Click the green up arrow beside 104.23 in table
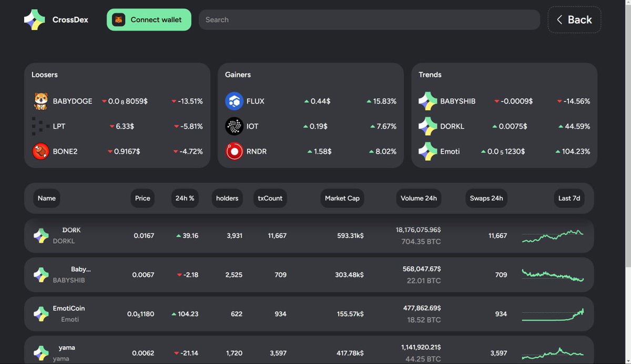This screenshot has height=364, width=631. pyautogui.click(x=174, y=314)
